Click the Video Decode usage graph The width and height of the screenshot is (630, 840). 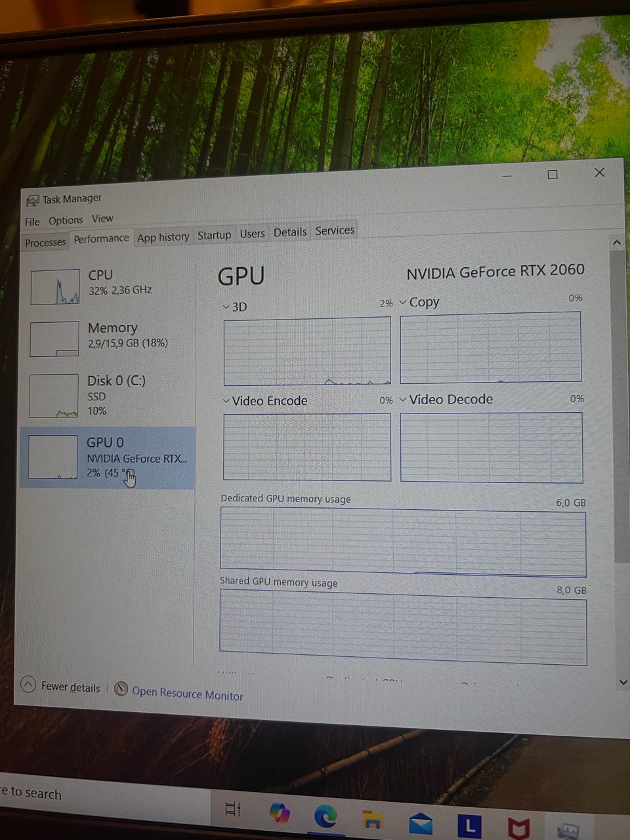[492, 448]
